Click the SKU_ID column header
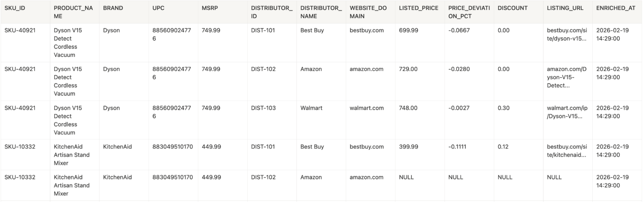 click(x=15, y=8)
